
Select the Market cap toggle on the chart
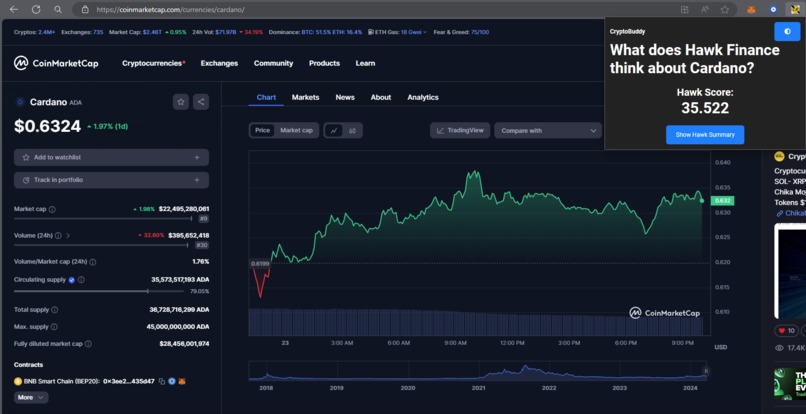pyautogui.click(x=296, y=130)
